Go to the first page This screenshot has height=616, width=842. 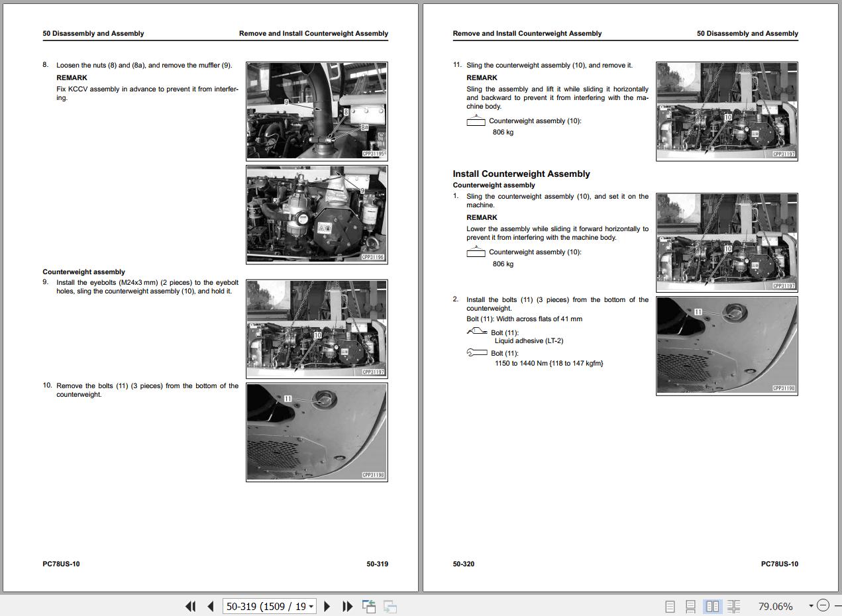tap(191, 606)
